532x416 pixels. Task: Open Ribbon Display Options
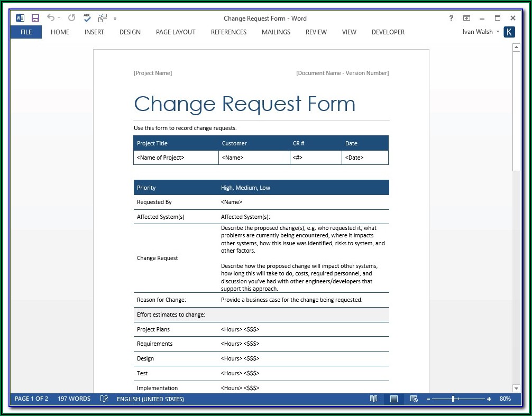pos(466,18)
